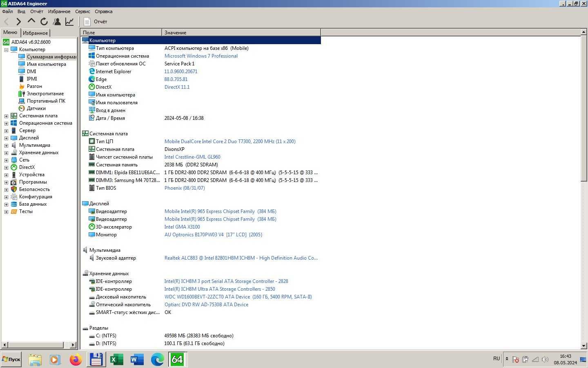
Task: Expand the Сеть tree node
Action: 6,160
